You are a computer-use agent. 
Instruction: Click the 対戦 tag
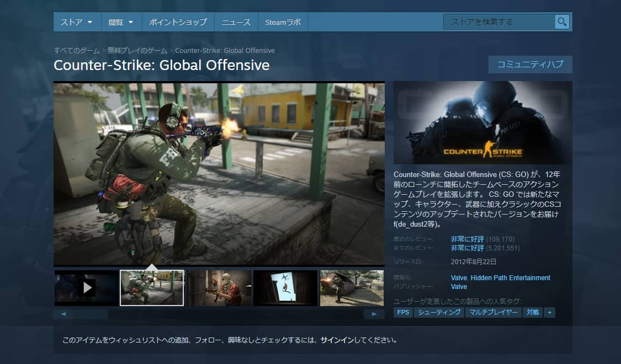point(533,312)
